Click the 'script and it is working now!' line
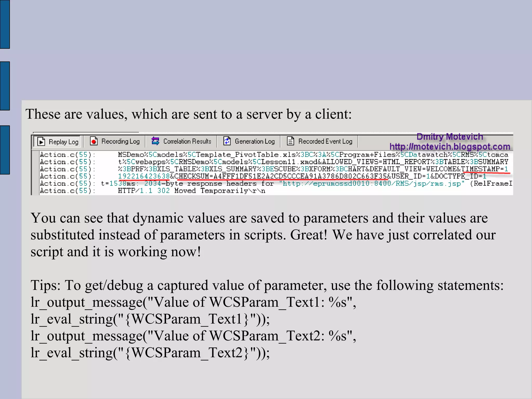532x399 pixels. click(x=116, y=252)
